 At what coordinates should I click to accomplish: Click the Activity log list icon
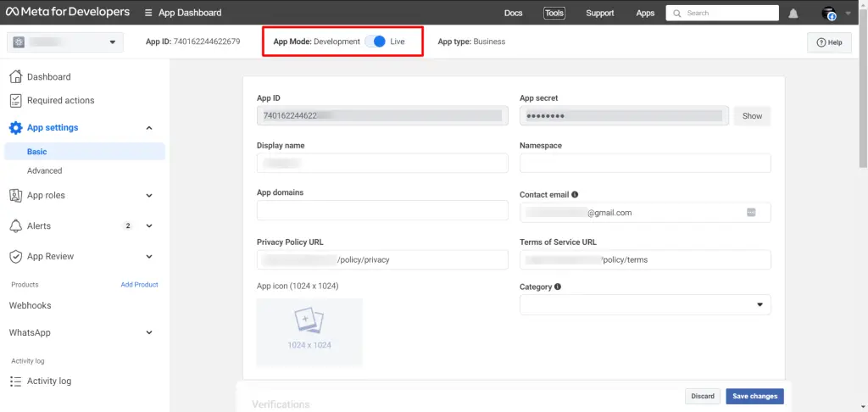click(x=16, y=381)
